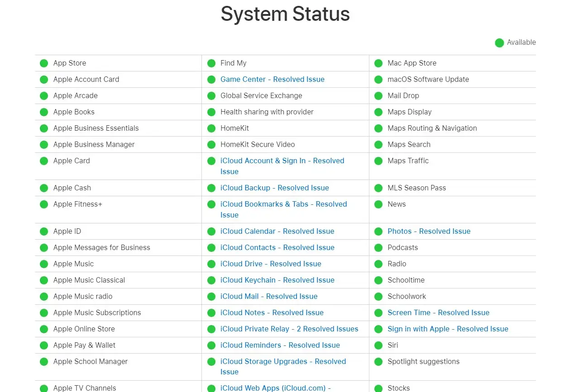
Task: View Screen Time Resolved Issue details
Action: pyautogui.click(x=439, y=312)
